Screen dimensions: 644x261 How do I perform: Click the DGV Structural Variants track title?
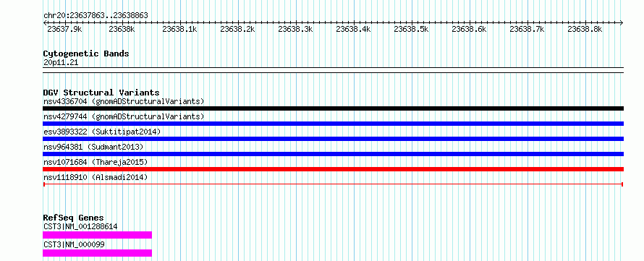101,93
